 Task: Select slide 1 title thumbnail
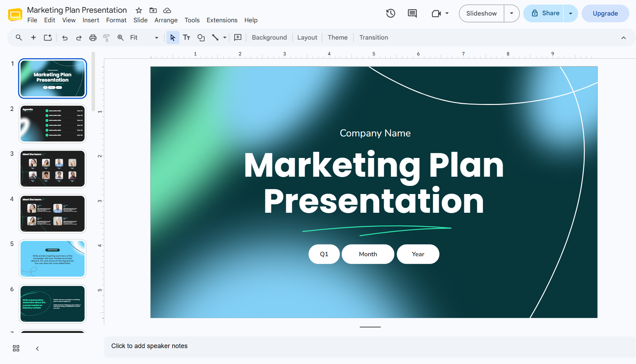click(x=53, y=78)
